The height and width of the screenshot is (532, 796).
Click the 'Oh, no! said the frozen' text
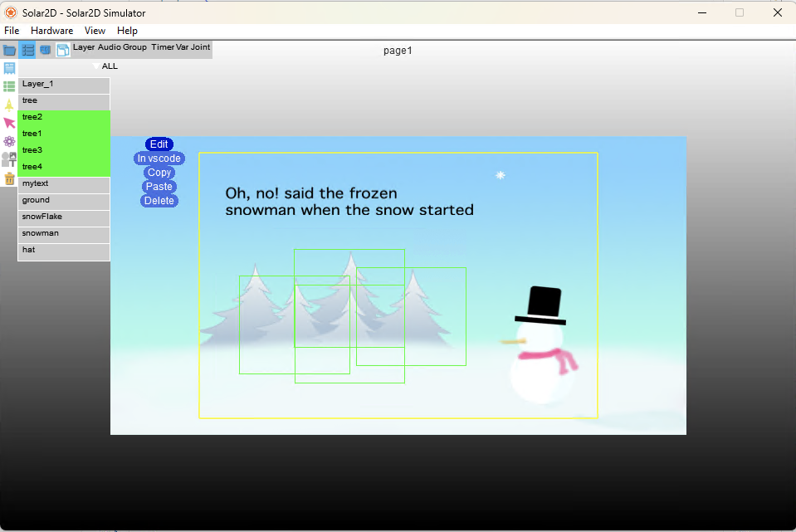click(311, 193)
